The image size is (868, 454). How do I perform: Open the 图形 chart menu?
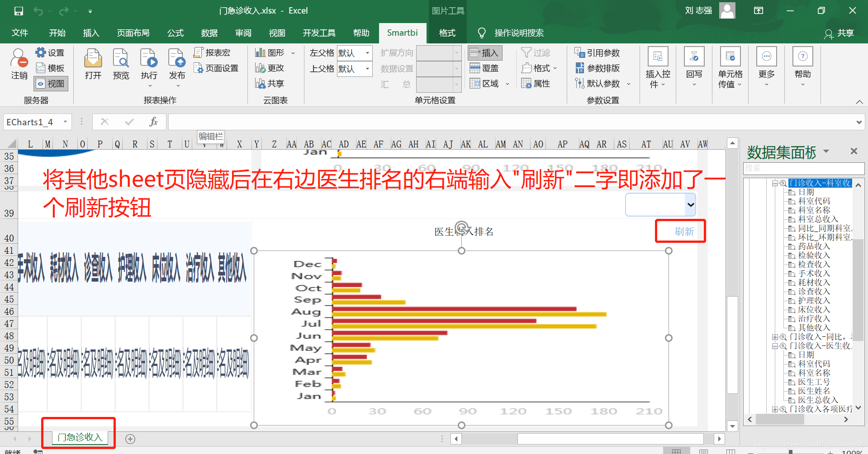(275, 53)
